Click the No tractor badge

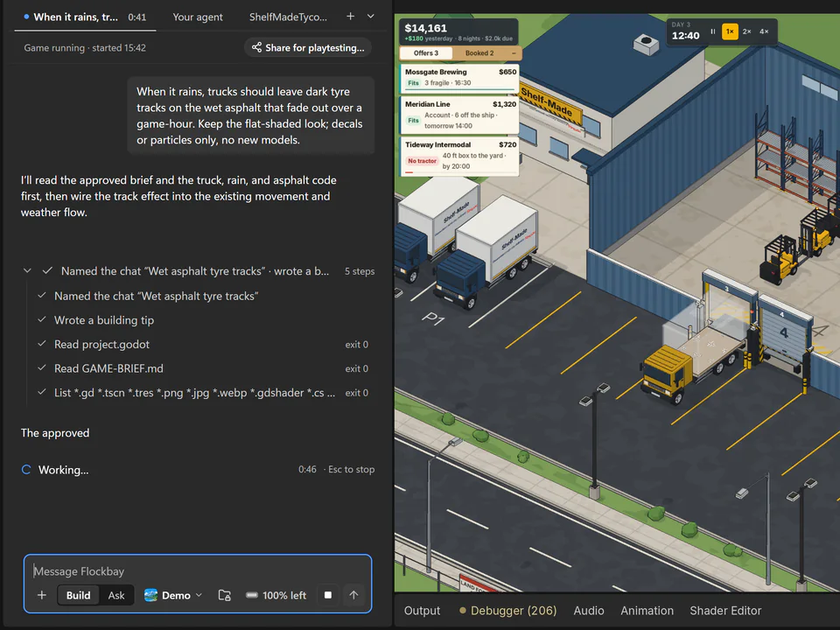point(422,161)
